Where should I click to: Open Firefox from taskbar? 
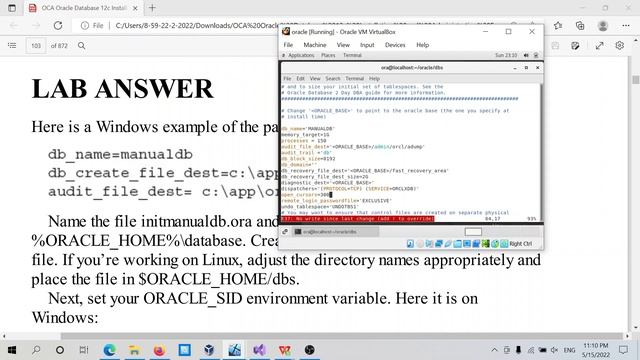point(159,350)
